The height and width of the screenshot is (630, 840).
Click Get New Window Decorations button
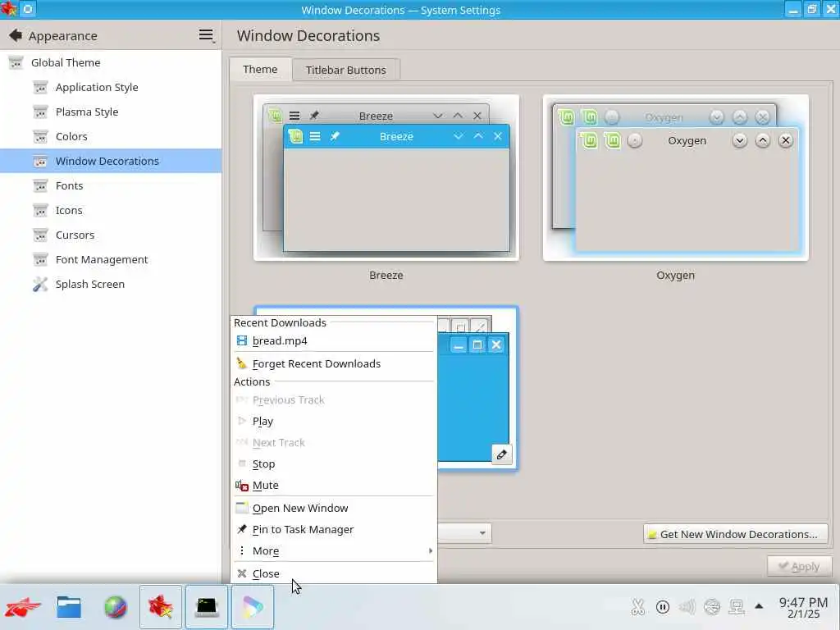point(736,534)
